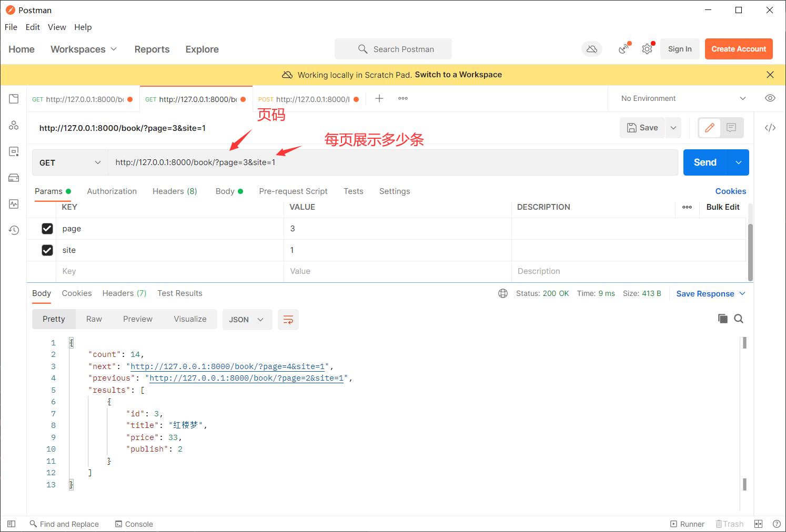Image resolution: width=786 pixels, height=532 pixels.
Task: Click Create Account button
Action: pos(739,49)
